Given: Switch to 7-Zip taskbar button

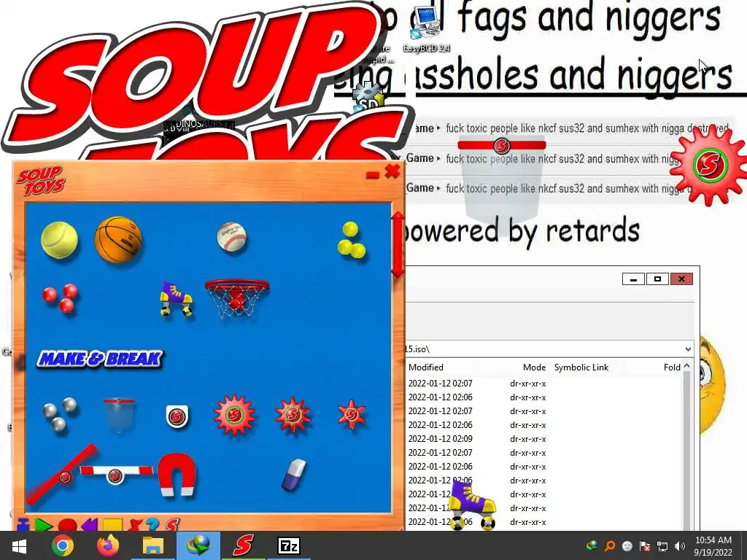Looking at the screenshot, I should [x=289, y=545].
